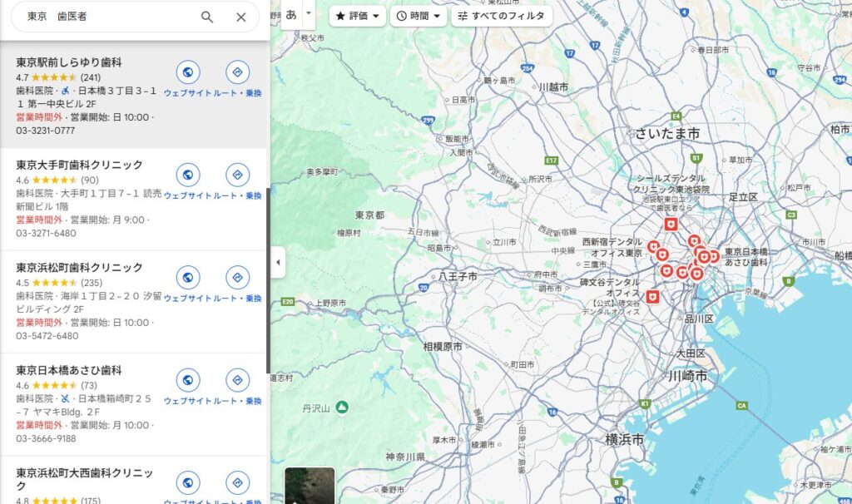Screen dimensions: 852x504
Task: Click the 品川区 map label
Action: 699,319
